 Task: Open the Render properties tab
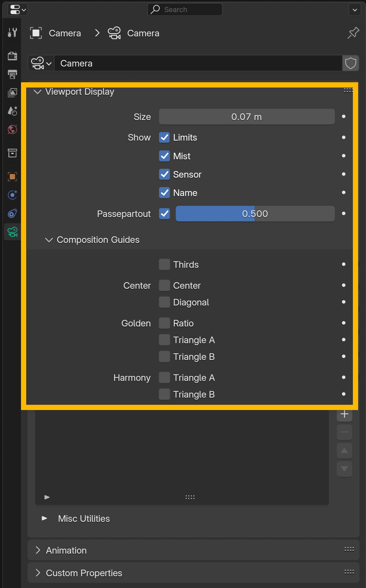tap(12, 56)
